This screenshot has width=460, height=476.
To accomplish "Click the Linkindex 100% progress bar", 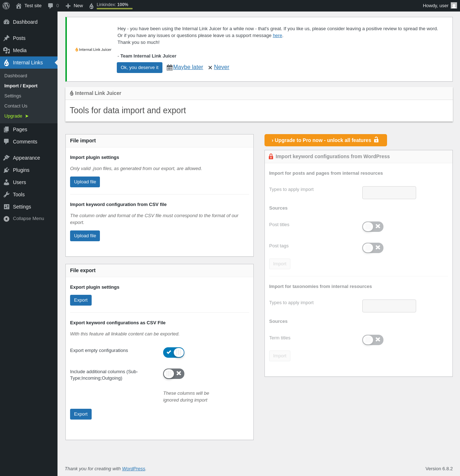I will (115, 9).
